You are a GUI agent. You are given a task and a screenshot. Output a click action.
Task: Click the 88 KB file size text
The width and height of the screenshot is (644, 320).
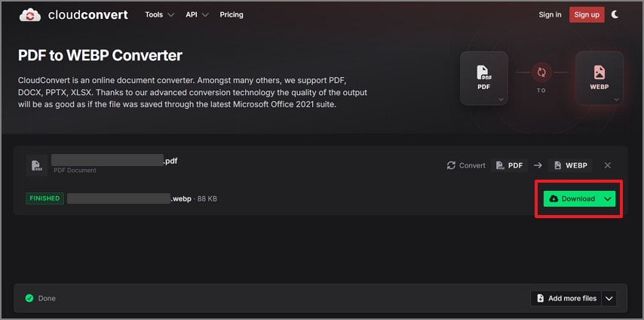tap(207, 198)
